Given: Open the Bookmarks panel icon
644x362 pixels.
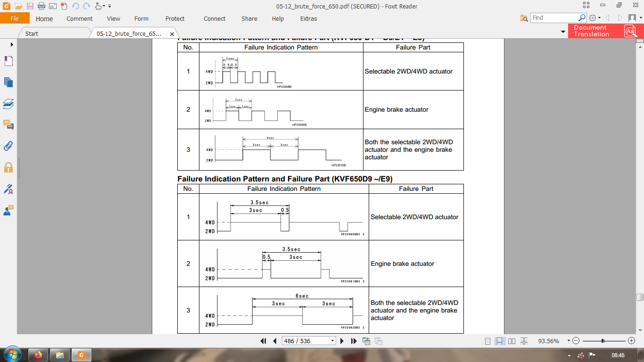Looking at the screenshot, I should click(x=8, y=61).
